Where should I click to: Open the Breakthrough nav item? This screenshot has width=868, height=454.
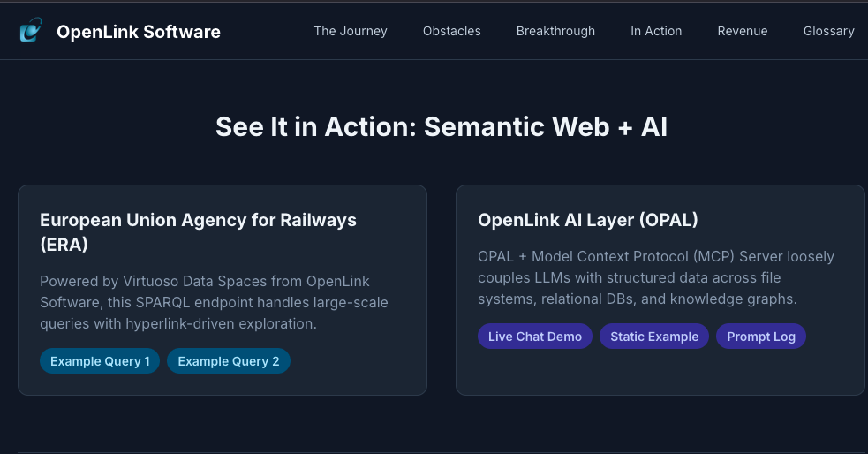[555, 31]
